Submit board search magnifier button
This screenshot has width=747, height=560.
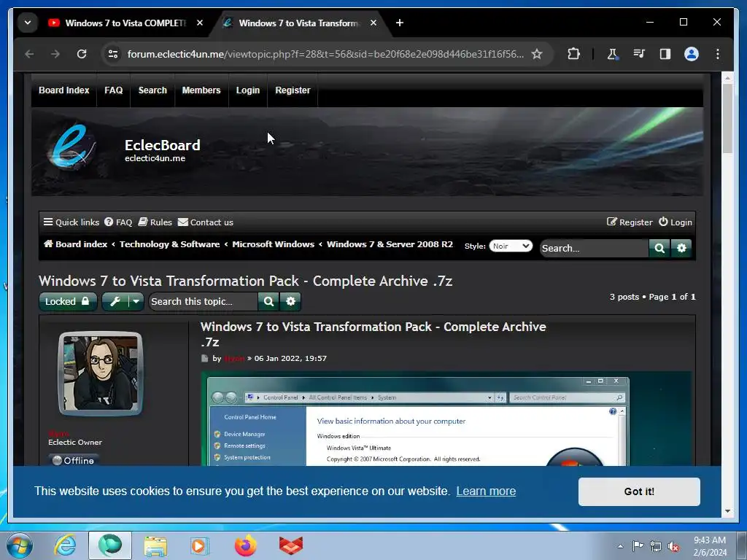tap(659, 248)
